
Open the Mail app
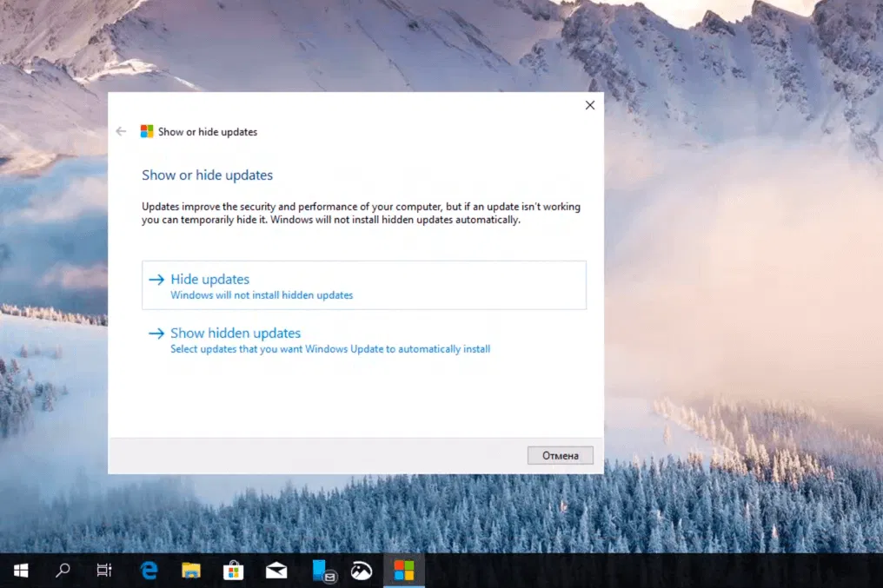point(276,571)
